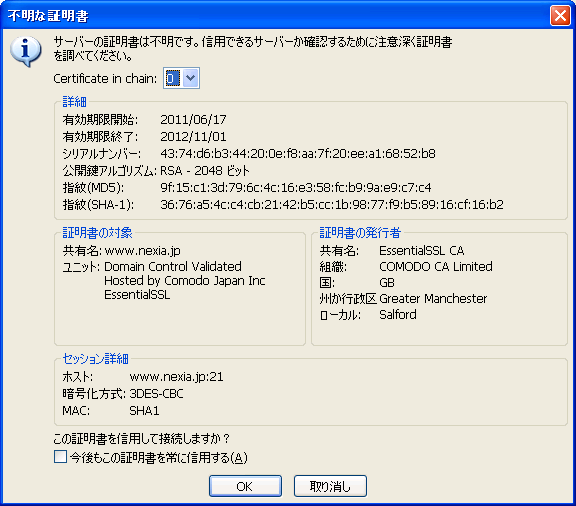
Task: Click the validity start date 2011/06/17
Action: (x=193, y=119)
